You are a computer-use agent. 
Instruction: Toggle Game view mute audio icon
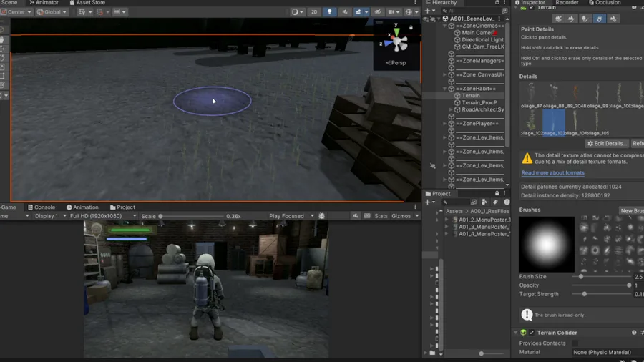pyautogui.click(x=355, y=216)
